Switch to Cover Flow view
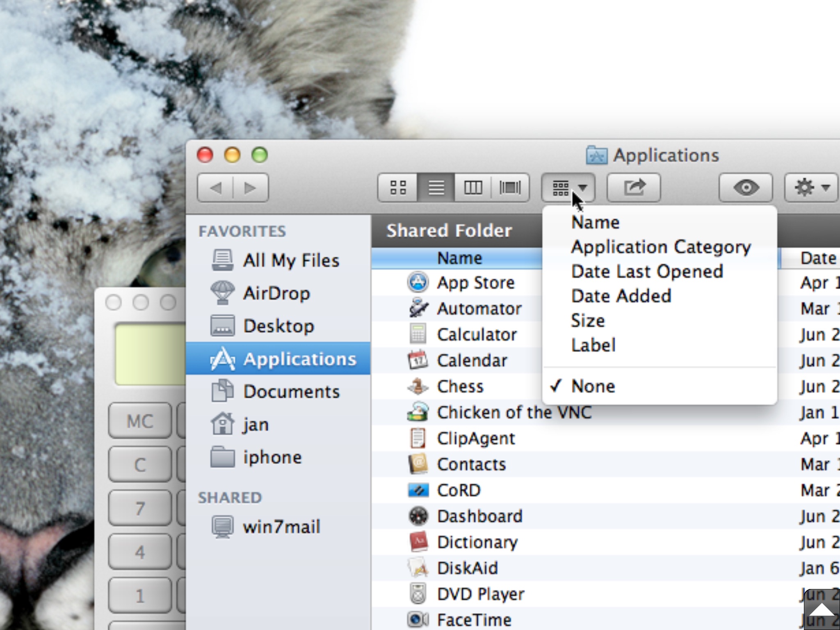This screenshot has width=840, height=630. click(x=510, y=188)
